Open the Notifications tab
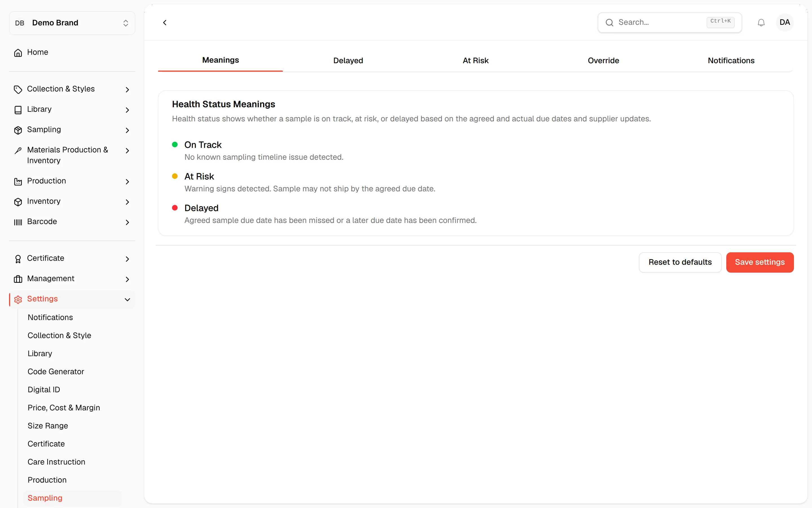 pyautogui.click(x=731, y=60)
